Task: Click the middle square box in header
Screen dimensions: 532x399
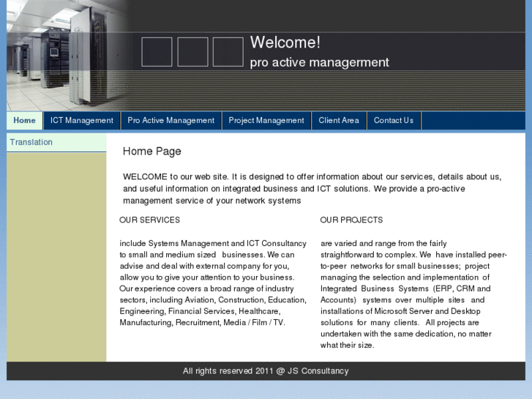Action: pyautogui.click(x=192, y=52)
